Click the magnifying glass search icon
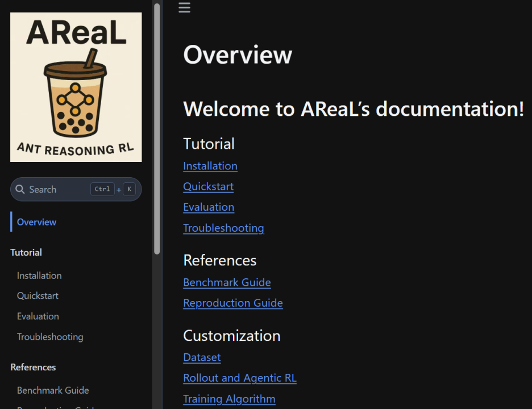This screenshot has height=409, width=532. (x=20, y=189)
